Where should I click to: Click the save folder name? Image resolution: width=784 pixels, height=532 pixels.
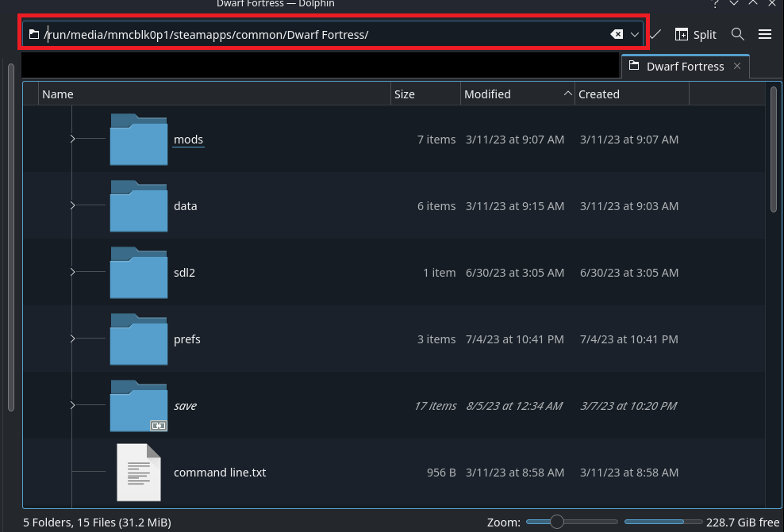point(185,406)
